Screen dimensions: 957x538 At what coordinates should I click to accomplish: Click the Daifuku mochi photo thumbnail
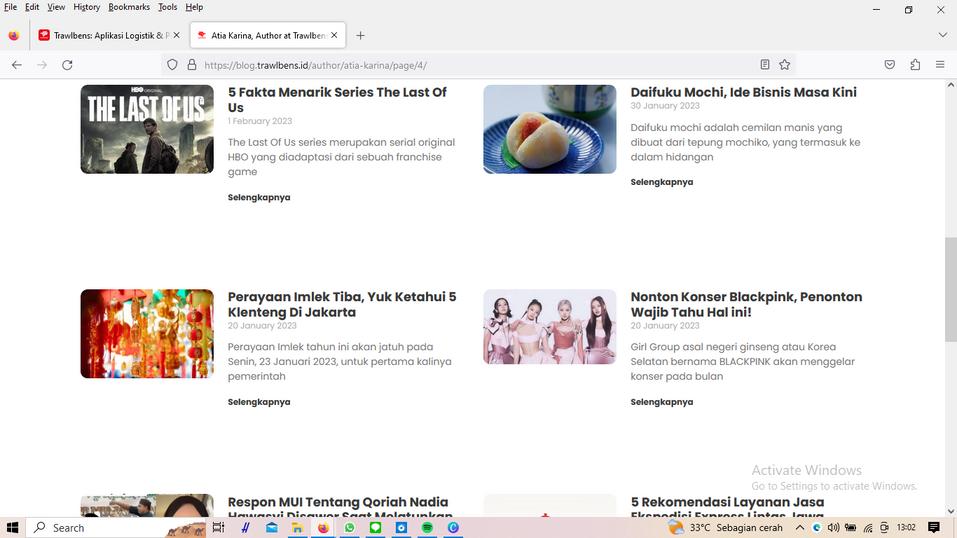549,129
